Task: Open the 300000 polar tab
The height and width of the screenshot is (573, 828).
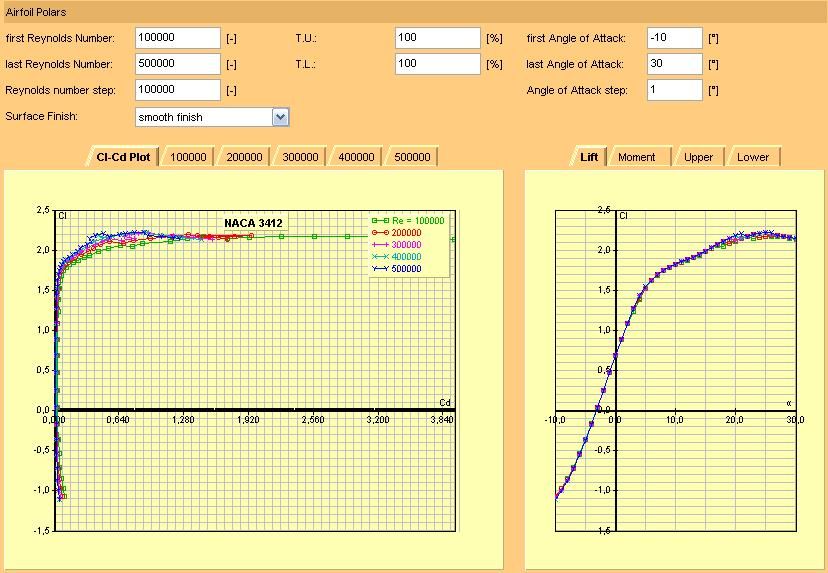Action: [300, 157]
